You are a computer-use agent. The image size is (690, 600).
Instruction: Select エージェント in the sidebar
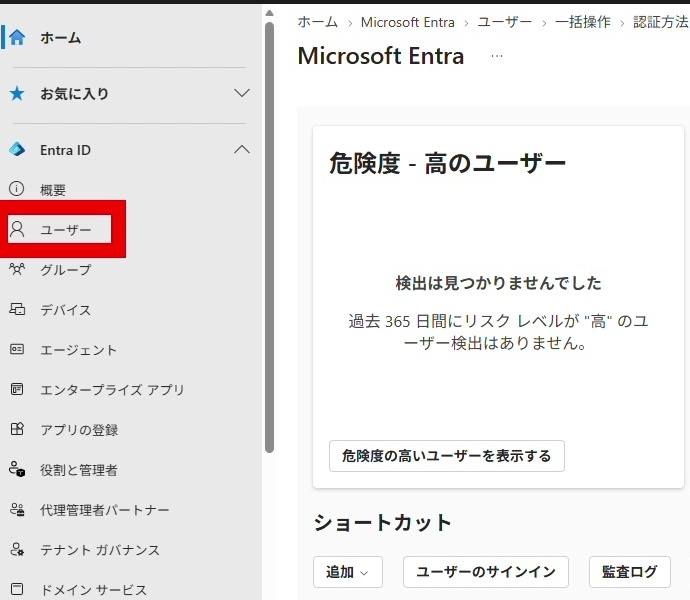(x=78, y=350)
